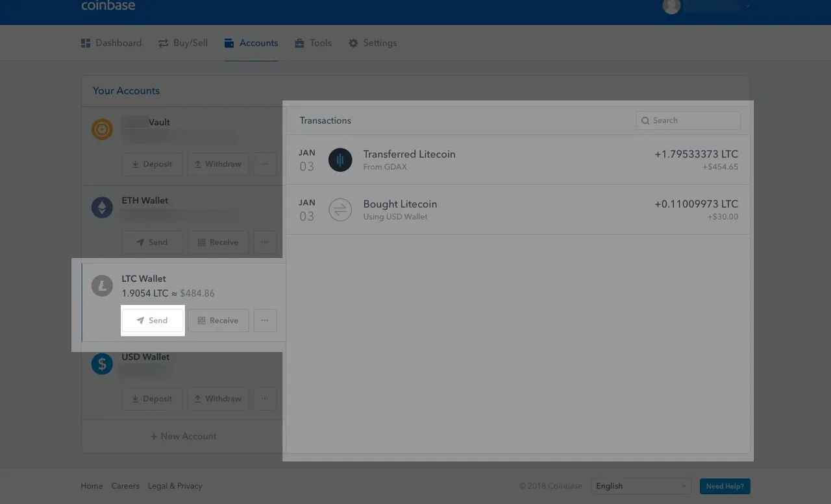Go to the Dashboard tab
The height and width of the screenshot is (504, 831).
click(111, 43)
